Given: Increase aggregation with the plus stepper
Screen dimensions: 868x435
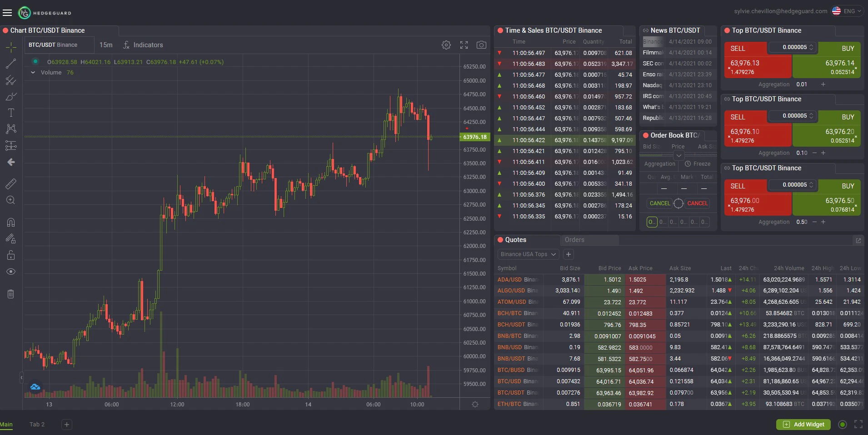Looking at the screenshot, I should pos(823,84).
